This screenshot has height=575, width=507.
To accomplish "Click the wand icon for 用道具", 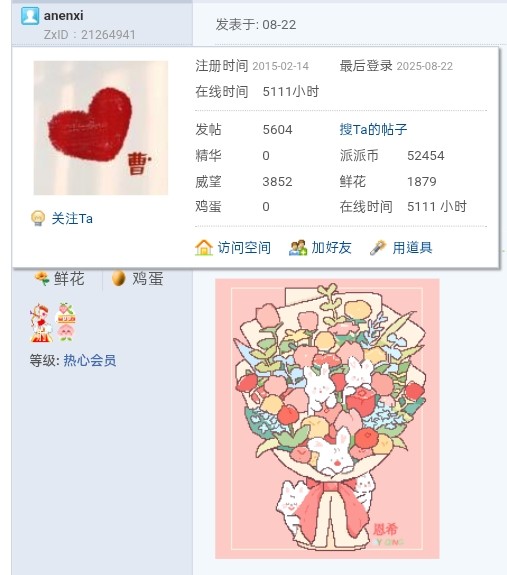I will (378, 248).
